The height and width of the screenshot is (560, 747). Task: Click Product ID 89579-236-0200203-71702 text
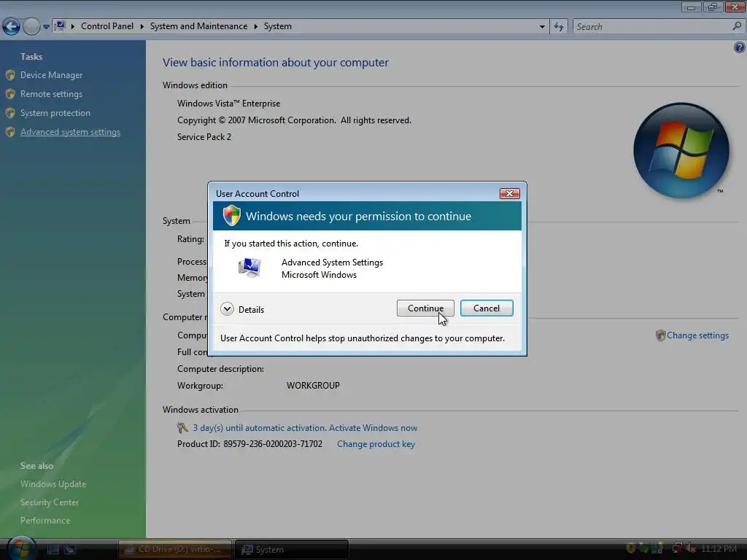click(x=249, y=444)
